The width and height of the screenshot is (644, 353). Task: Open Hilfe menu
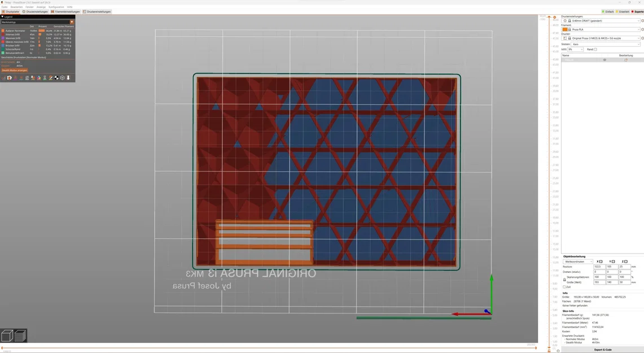point(69,7)
